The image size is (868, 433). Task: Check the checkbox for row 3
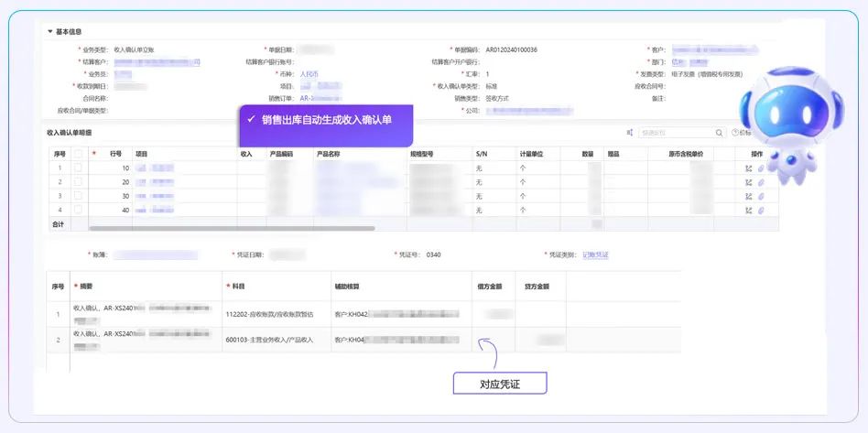(79, 196)
